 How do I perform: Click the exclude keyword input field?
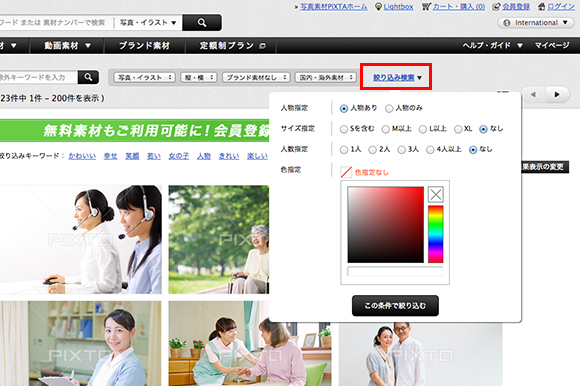pos(39,77)
